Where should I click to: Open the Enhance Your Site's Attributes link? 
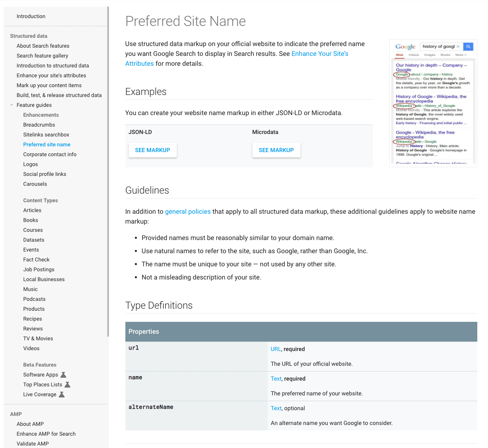[x=319, y=53]
